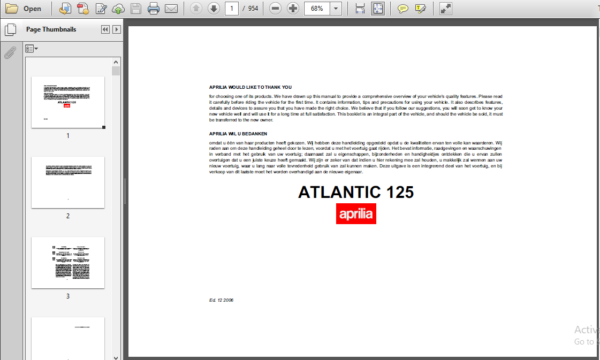
Task: Click the Page Thumbnails panel title
Action: point(51,29)
